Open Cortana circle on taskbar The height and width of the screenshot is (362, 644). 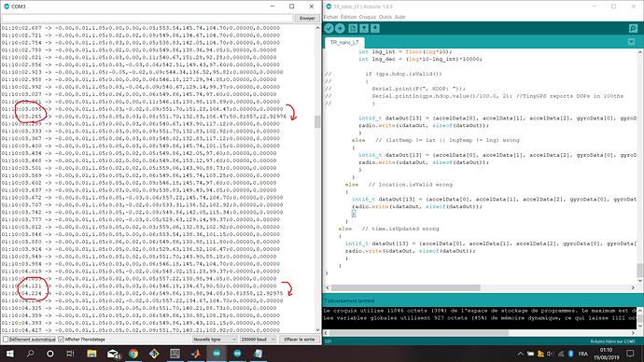point(50,354)
